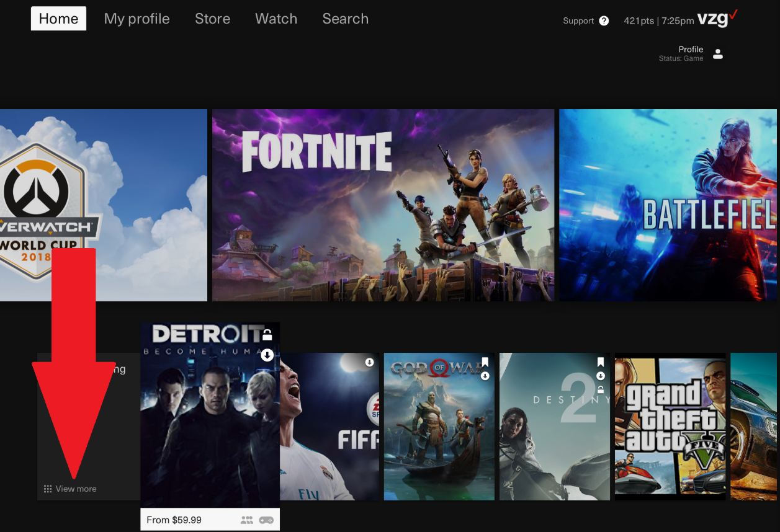Click the bookmark icon on Destiny 2 tile
The width and height of the screenshot is (780, 532).
pos(601,362)
